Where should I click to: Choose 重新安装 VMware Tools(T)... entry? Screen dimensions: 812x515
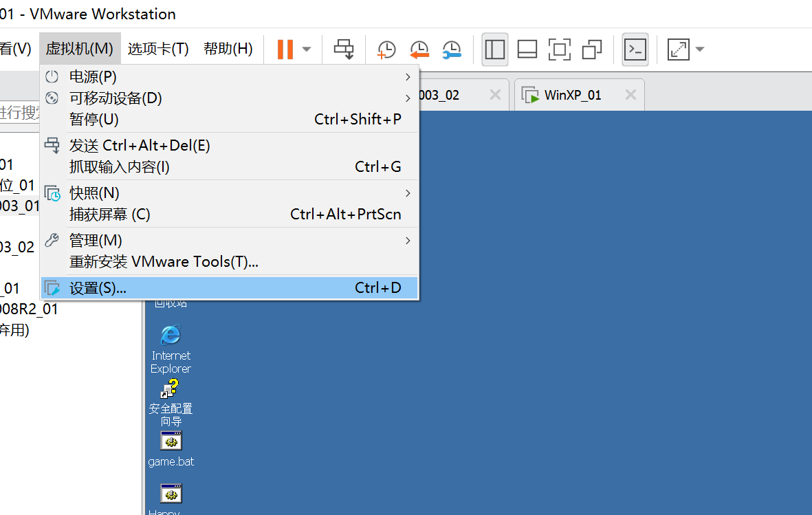point(229,262)
